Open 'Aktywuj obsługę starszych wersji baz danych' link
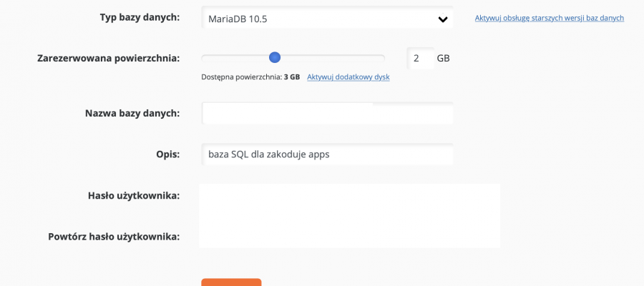 [x=549, y=18]
